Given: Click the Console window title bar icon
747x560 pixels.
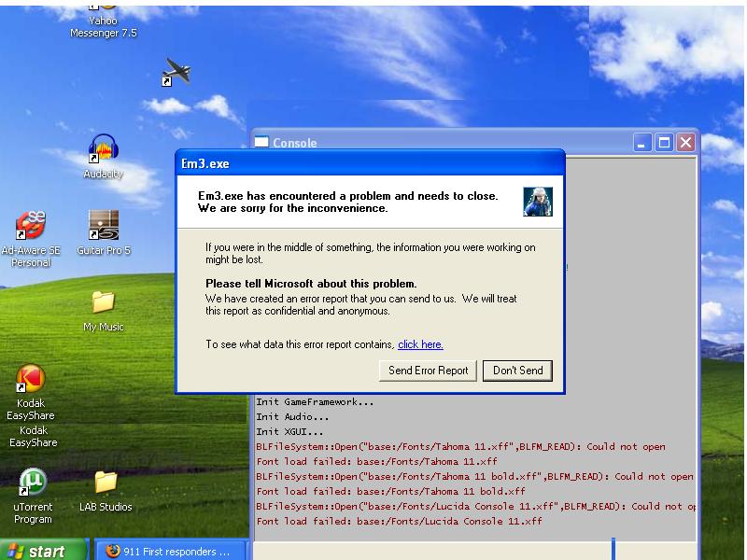Looking at the screenshot, I should pyautogui.click(x=261, y=142).
